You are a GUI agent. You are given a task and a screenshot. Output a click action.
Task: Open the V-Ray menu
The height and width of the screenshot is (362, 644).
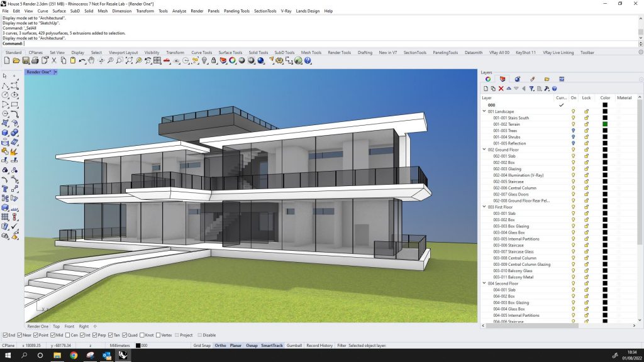click(x=286, y=11)
